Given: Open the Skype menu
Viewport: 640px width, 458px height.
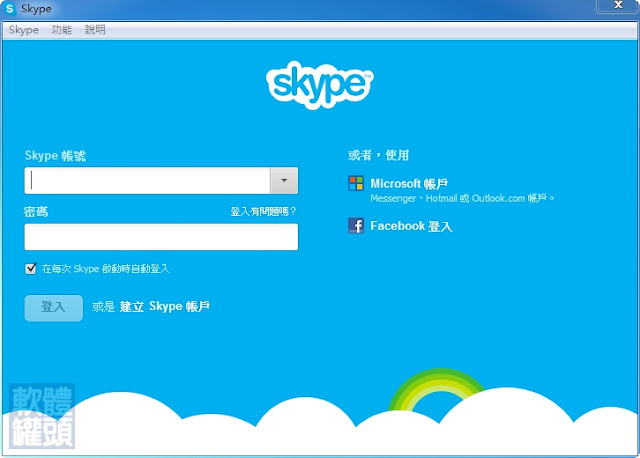Looking at the screenshot, I should (24, 30).
